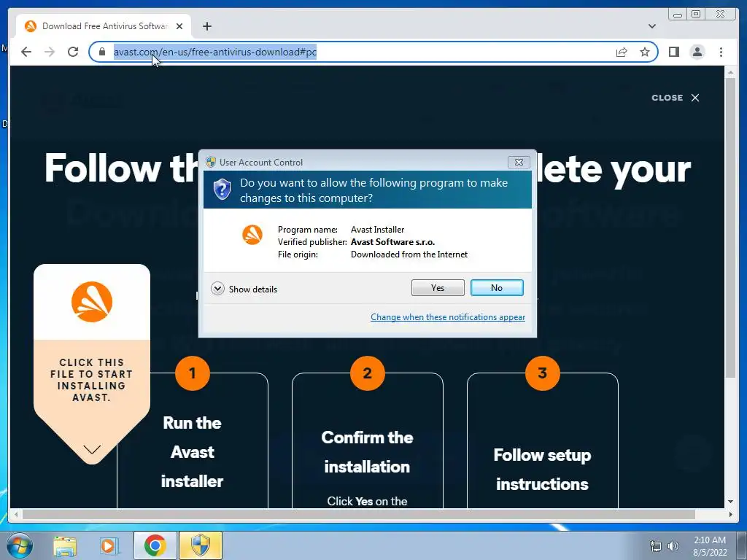
Task: Click 'Run the Avast installer' step text
Action: [x=192, y=452]
